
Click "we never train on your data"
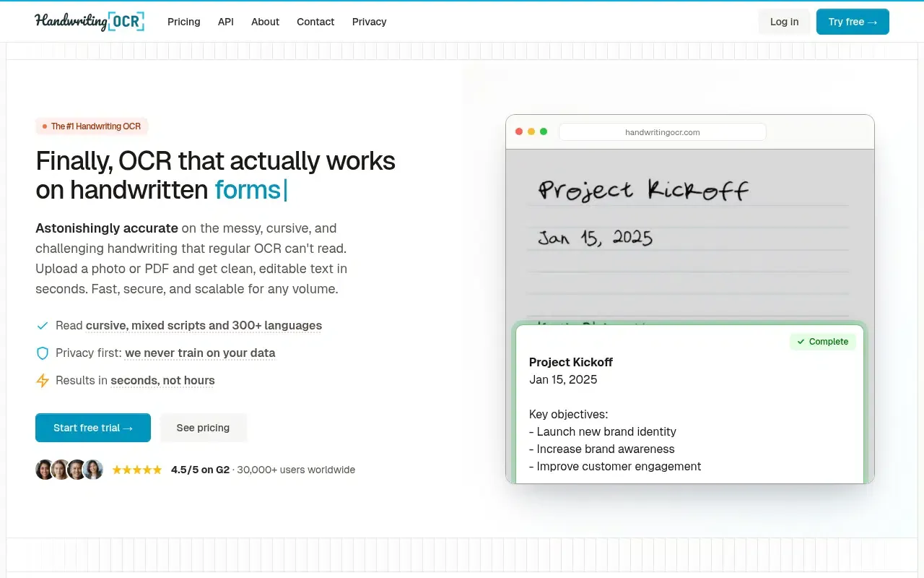(x=200, y=353)
